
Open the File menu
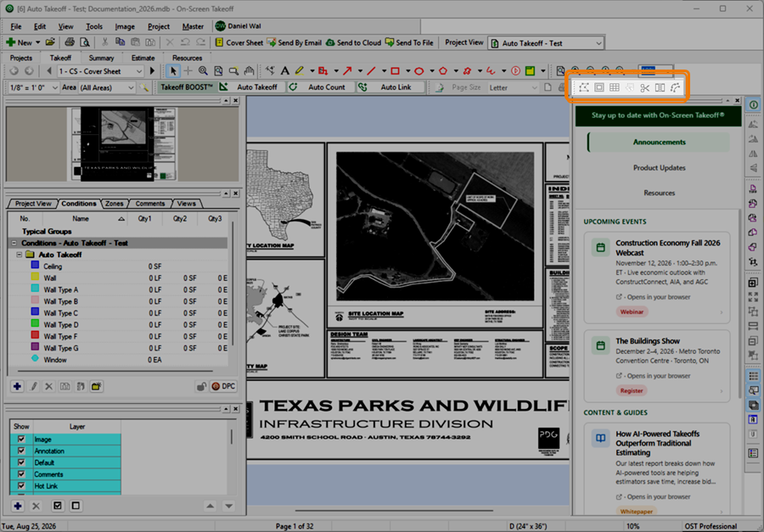point(16,26)
